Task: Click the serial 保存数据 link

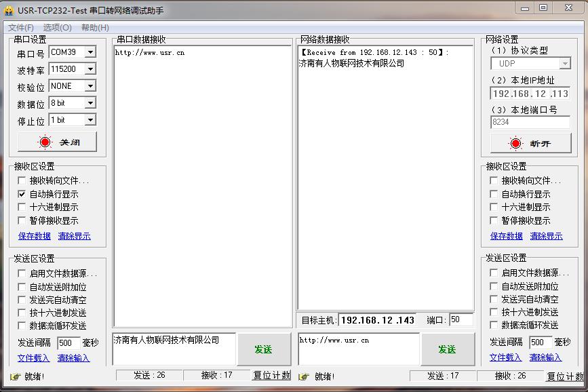Action: (x=34, y=236)
